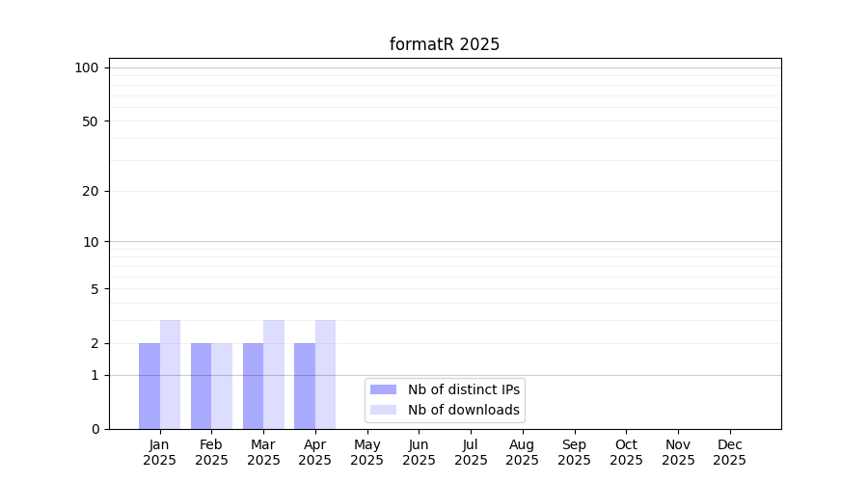
Task: Click the y-axis tick label 100
Action: [87, 67]
